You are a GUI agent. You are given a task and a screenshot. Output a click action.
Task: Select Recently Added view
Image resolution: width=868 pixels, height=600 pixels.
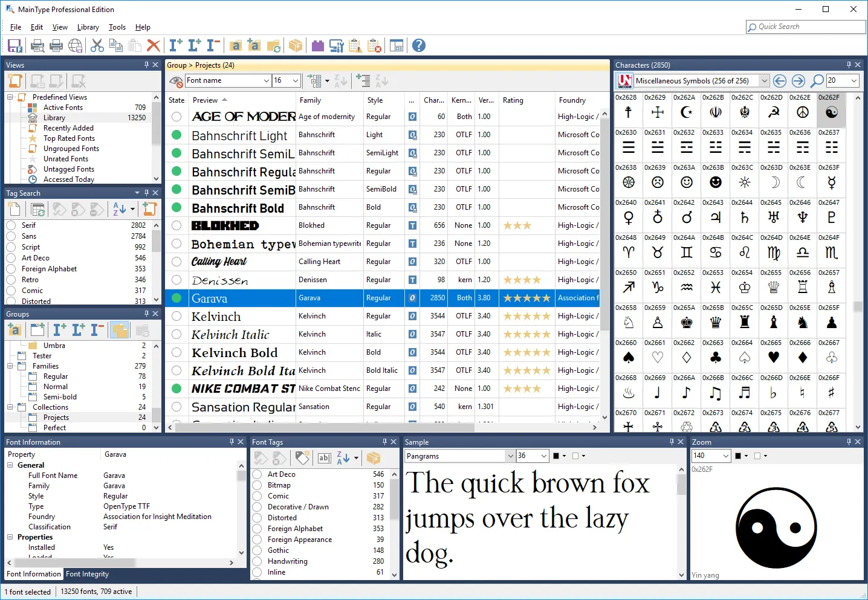click(x=68, y=128)
